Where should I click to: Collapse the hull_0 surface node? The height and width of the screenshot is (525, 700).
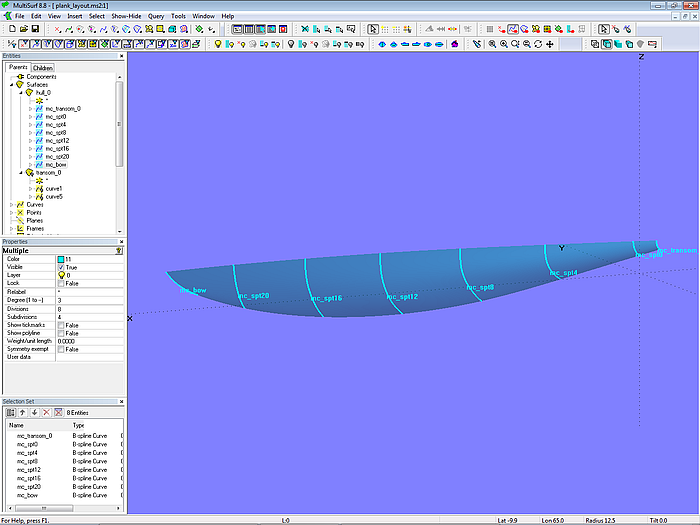point(19,92)
